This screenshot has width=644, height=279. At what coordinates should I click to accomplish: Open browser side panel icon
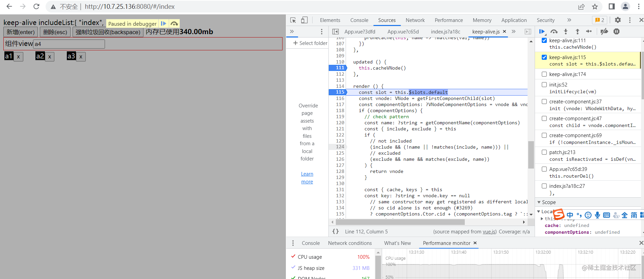pos(612,6)
